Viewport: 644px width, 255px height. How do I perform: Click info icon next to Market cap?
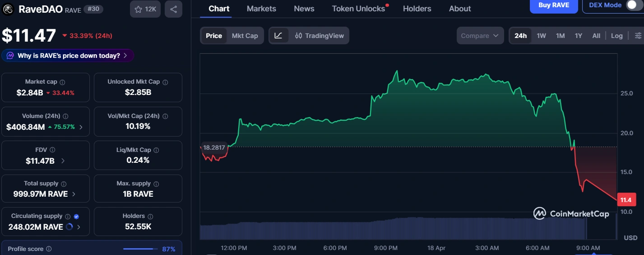(x=62, y=82)
